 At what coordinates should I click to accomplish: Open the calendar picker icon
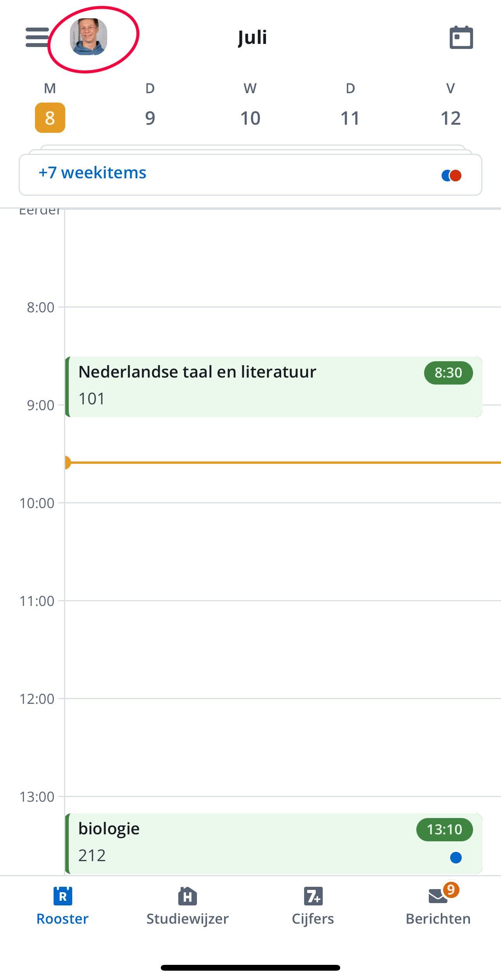click(x=461, y=37)
